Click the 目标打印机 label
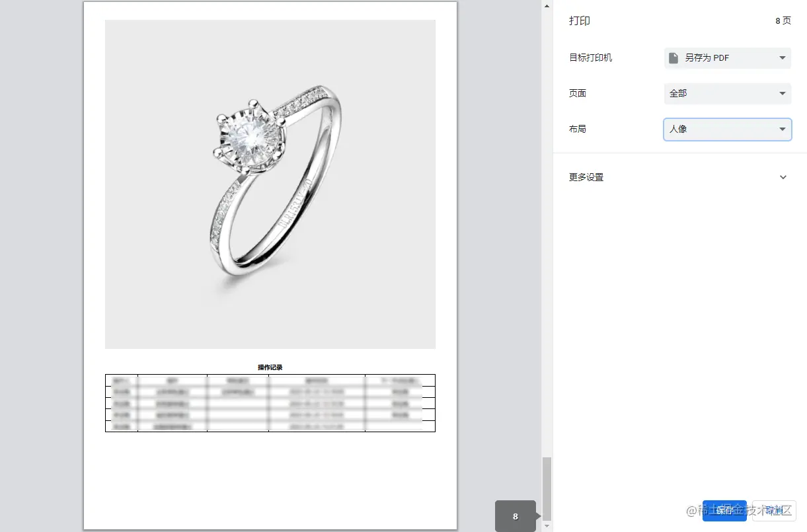Screen dimensions: 807x532 pyautogui.click(x=590, y=57)
